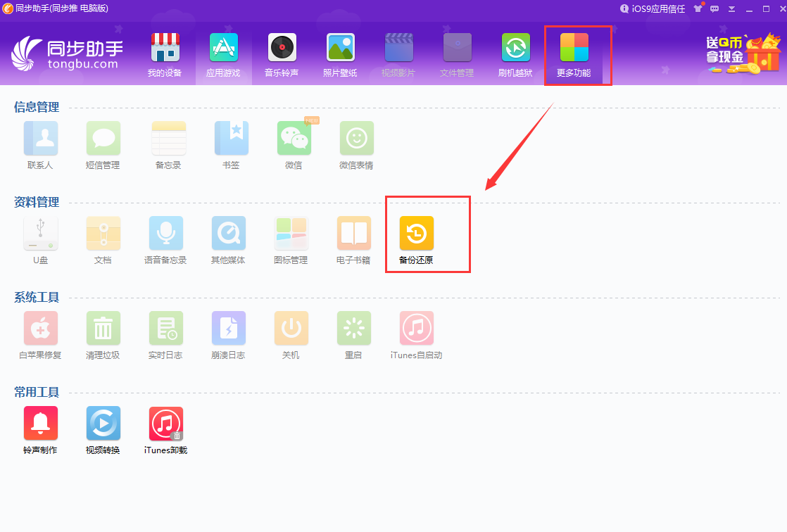
Task: Open 视频转换 video converter
Action: coord(103,423)
